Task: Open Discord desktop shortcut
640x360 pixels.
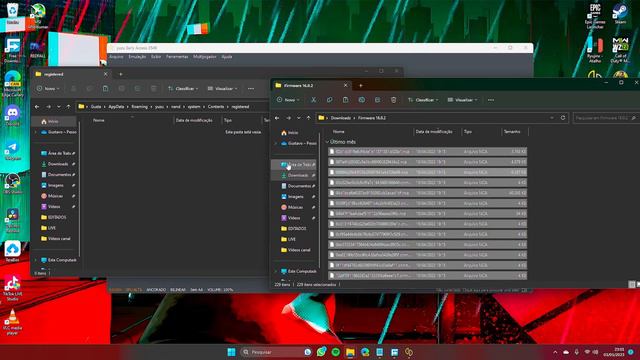Action: coord(13,115)
